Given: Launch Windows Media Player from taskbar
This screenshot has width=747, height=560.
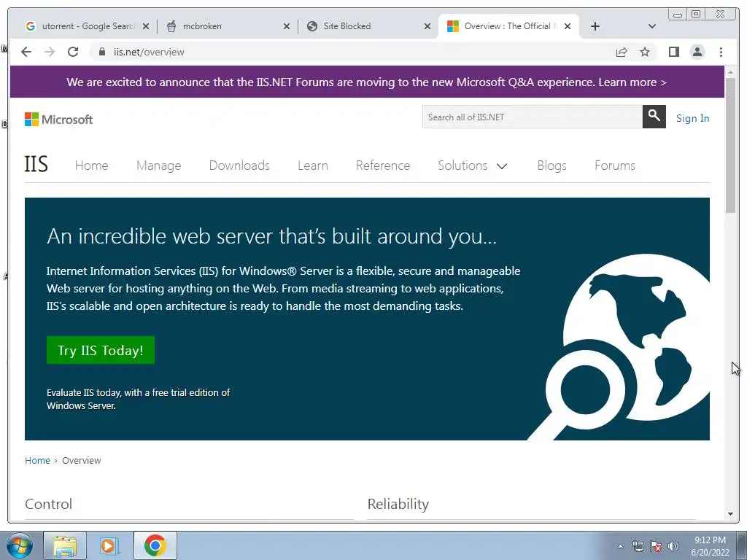Looking at the screenshot, I should click(x=109, y=545).
